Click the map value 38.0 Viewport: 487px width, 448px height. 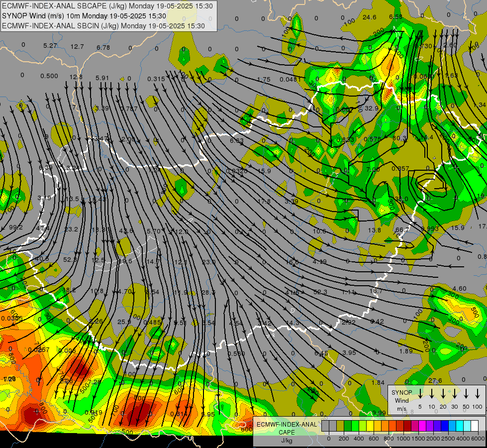coord(401,199)
